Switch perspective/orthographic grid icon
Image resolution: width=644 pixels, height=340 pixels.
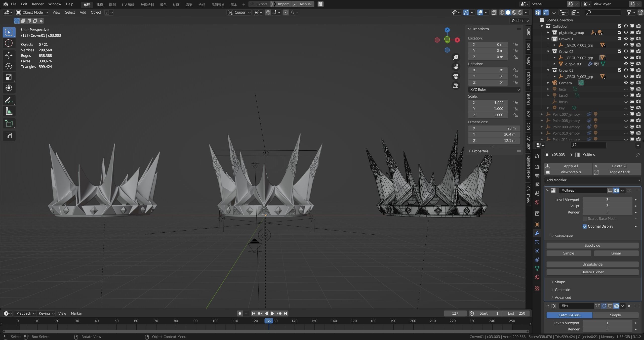tap(456, 86)
